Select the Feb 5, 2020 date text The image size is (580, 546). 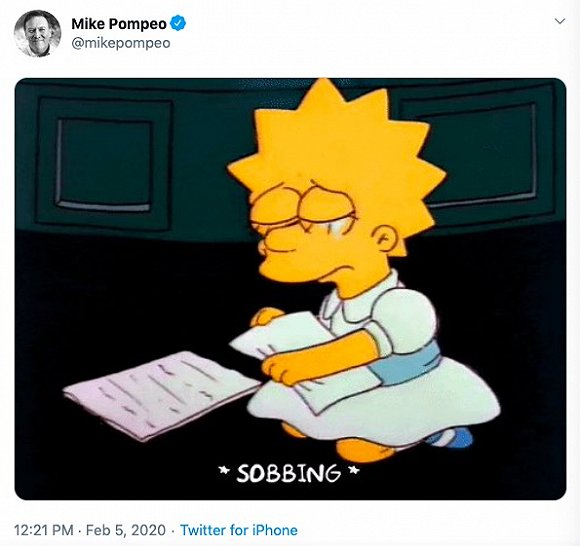[126, 530]
